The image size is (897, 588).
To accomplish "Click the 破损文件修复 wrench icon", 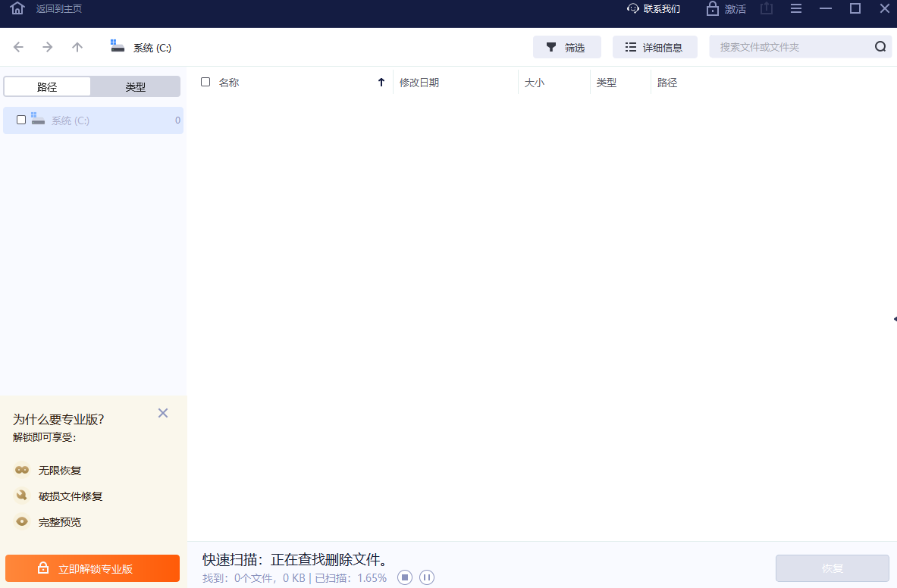I will pyautogui.click(x=22, y=496).
